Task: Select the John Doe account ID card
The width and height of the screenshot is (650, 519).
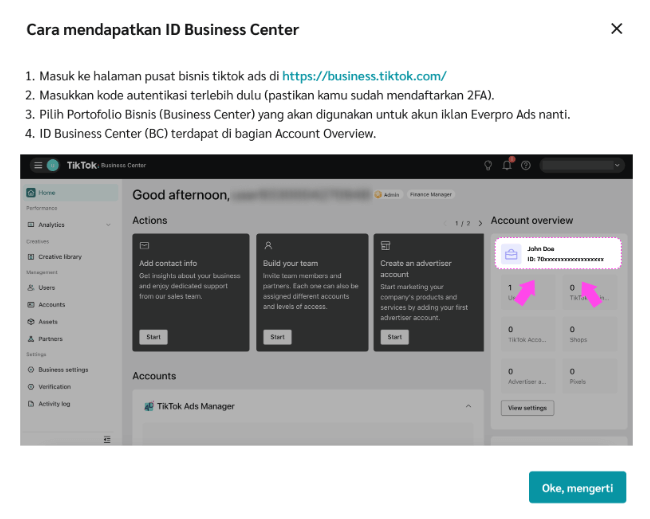Action: tap(558, 253)
